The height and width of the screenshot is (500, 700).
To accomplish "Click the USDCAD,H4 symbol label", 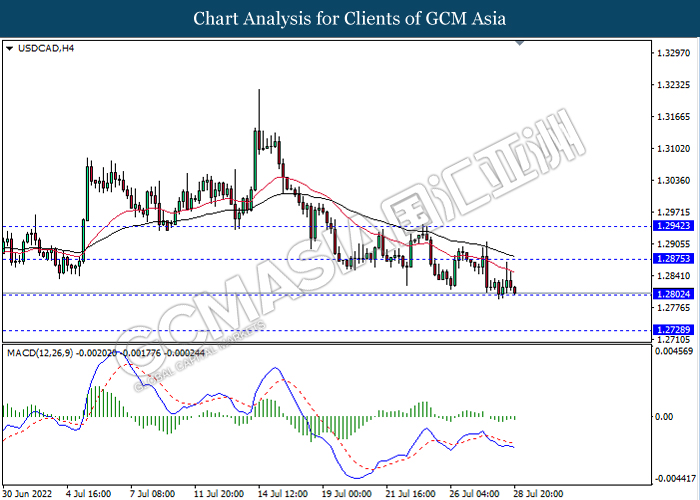I will tap(46, 49).
